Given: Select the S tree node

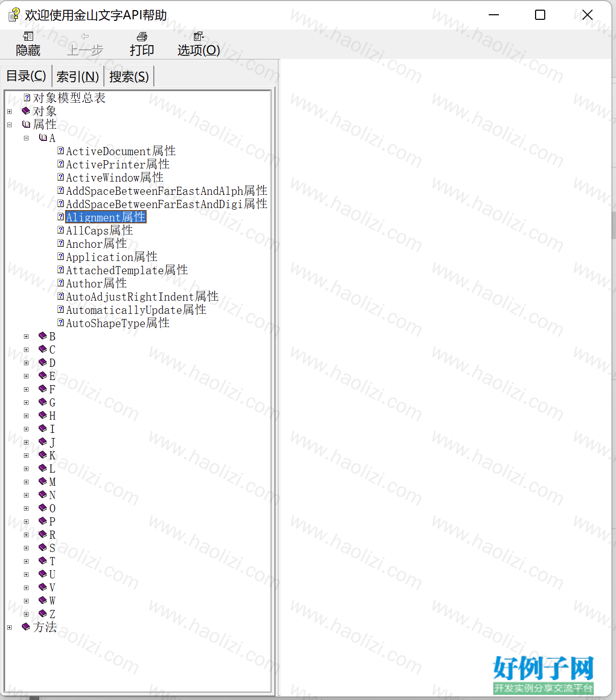Looking at the screenshot, I should click(x=52, y=548).
